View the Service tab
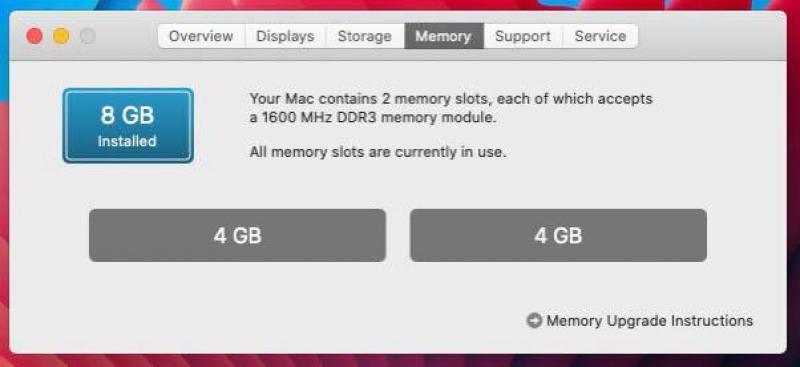Screen dimensions: 800x367 (x=600, y=36)
